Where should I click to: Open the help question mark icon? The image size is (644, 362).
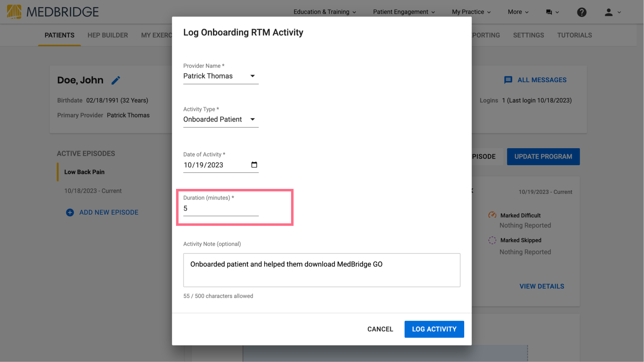click(x=582, y=12)
